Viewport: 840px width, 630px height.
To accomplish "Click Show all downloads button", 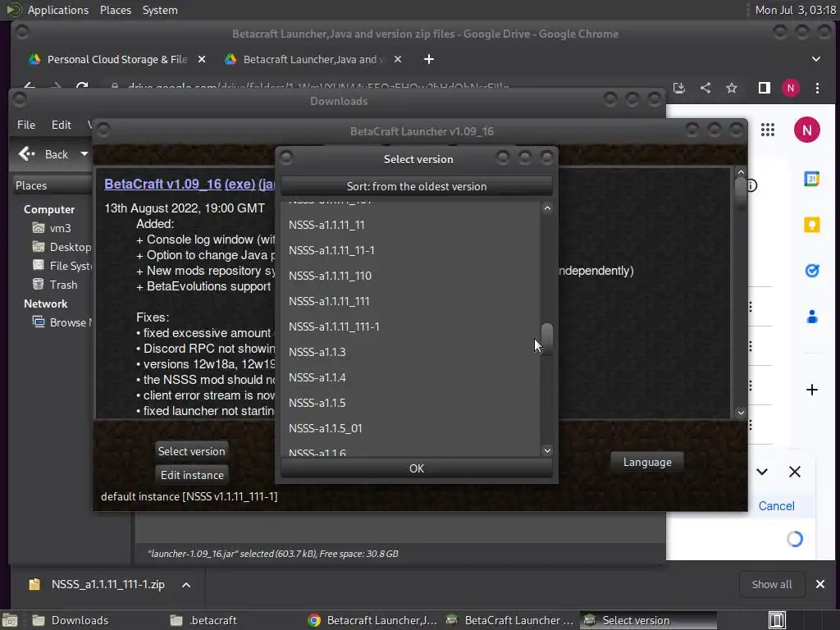I will [x=771, y=584].
